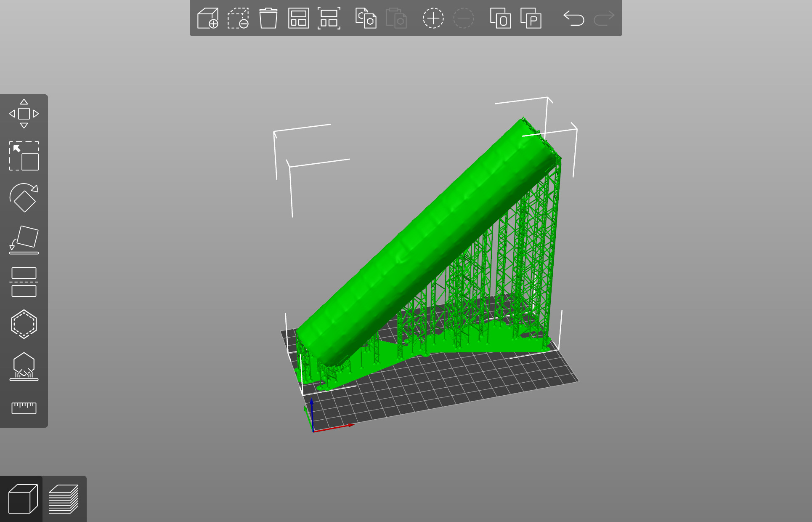Select the Hollow and drill tool
This screenshot has width=812, height=522.
pyautogui.click(x=24, y=324)
